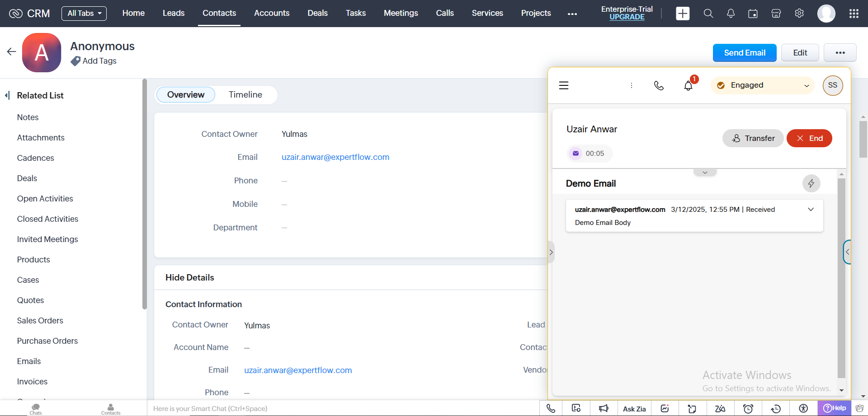Click the phone icon in agent widget
868x416 pixels.
point(659,85)
